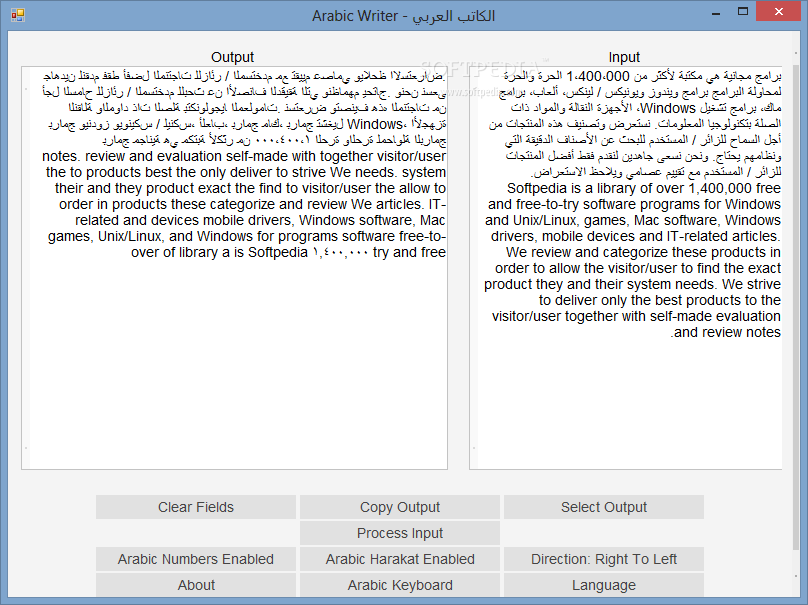
Task: Close the Arabic Writer window
Action: [779, 12]
